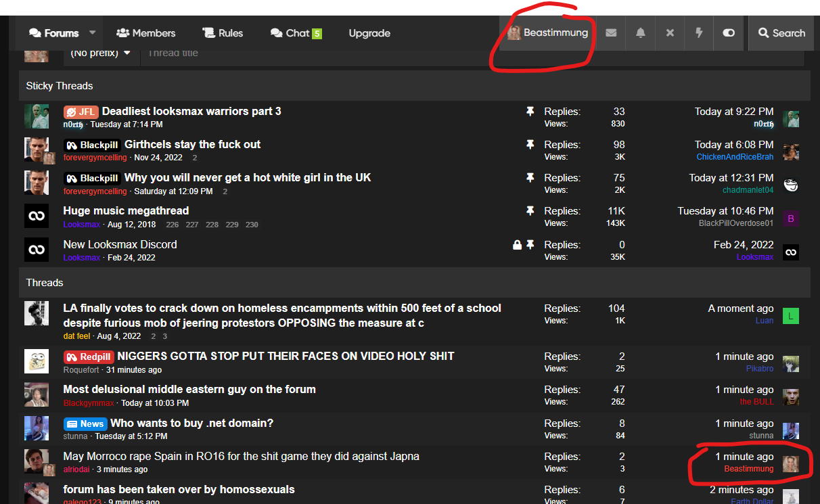The width and height of the screenshot is (820, 504).
Task: Expand the Forums dropdown arrow
Action: pos(93,32)
